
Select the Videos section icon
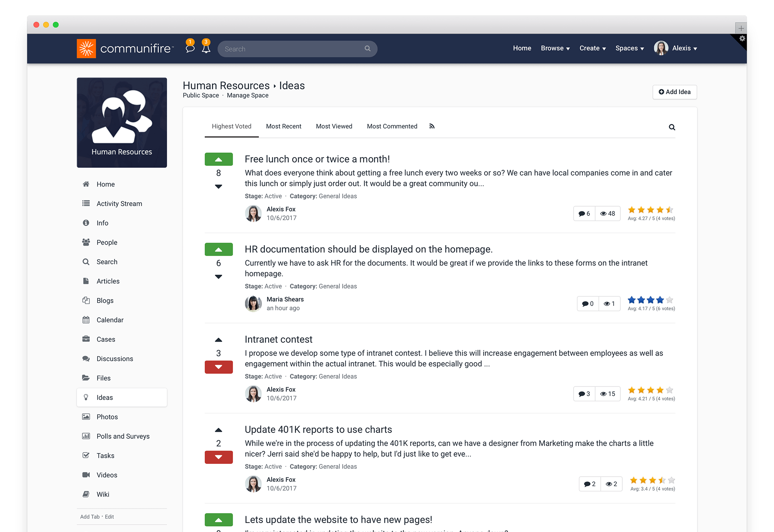click(x=86, y=475)
